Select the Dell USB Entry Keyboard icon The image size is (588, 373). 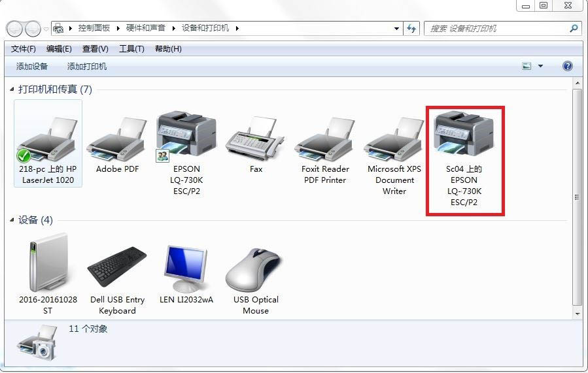click(x=117, y=267)
